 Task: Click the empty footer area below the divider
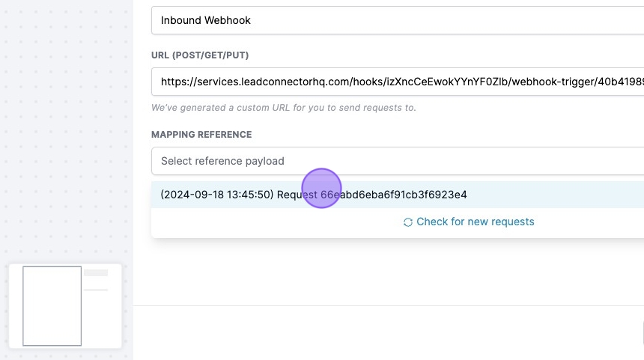[x=386, y=333]
